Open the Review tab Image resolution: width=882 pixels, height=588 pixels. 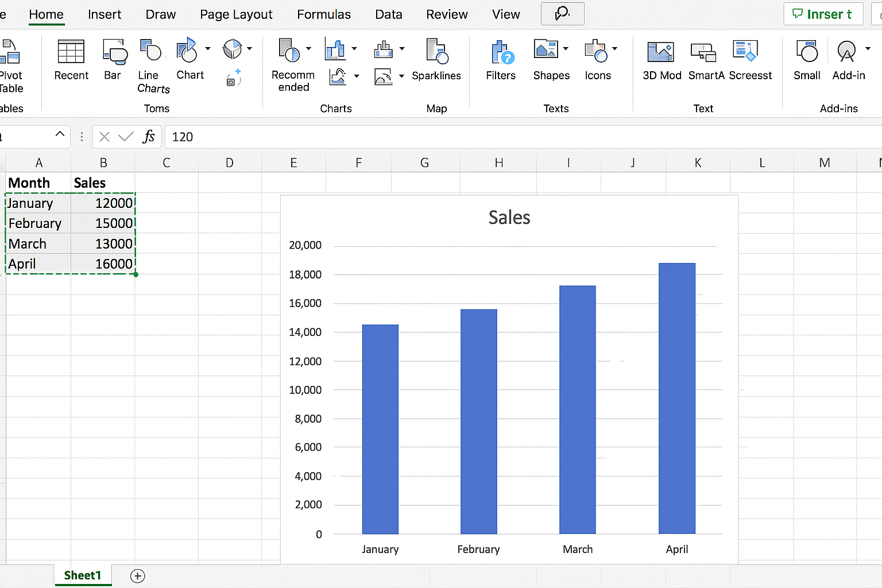click(x=447, y=14)
